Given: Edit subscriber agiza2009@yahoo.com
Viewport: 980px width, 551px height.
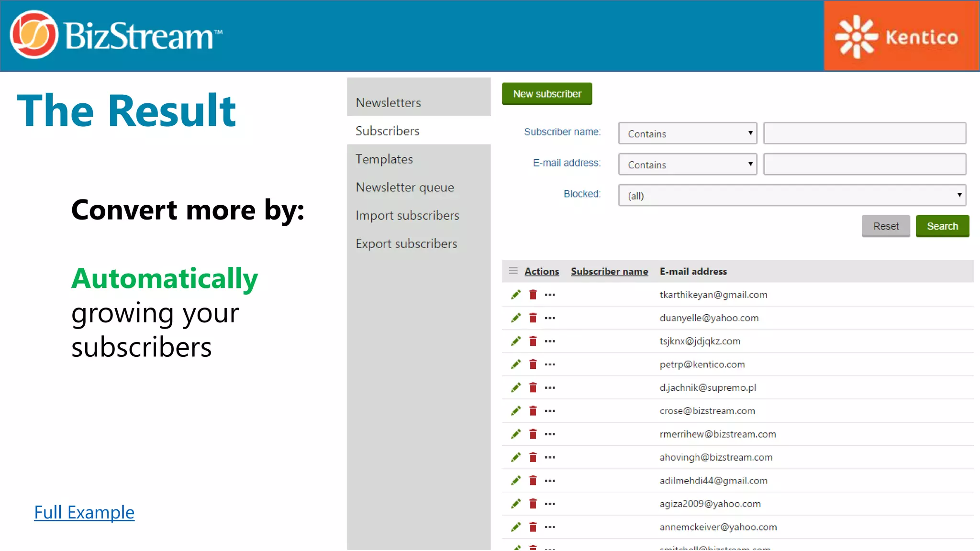Looking at the screenshot, I should click(515, 504).
